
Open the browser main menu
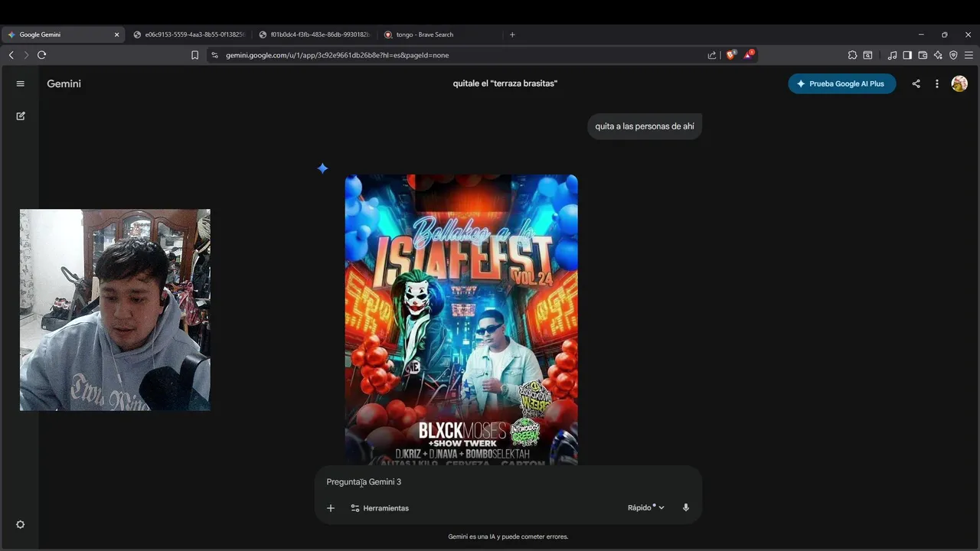(969, 55)
